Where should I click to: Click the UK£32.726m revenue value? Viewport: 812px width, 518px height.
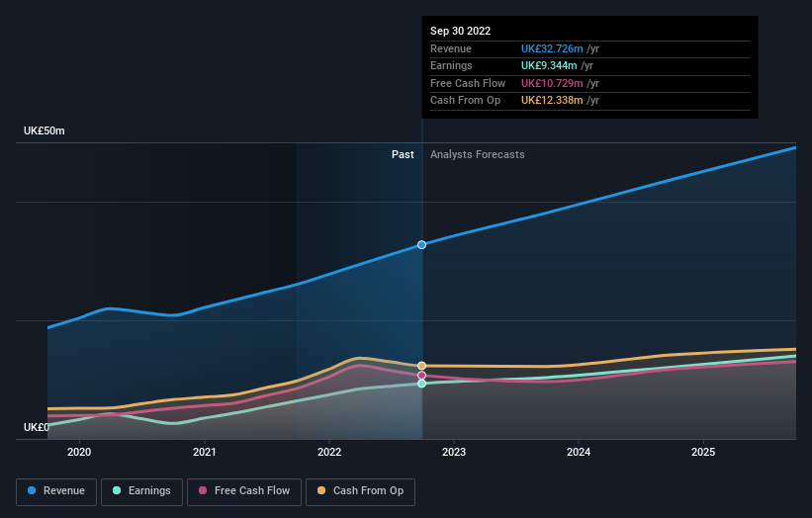click(552, 48)
